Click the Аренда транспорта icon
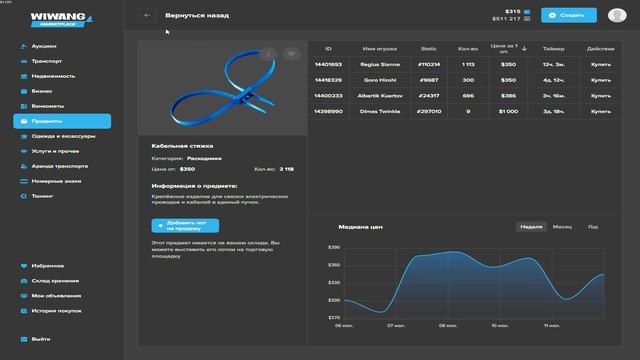 (x=24, y=166)
